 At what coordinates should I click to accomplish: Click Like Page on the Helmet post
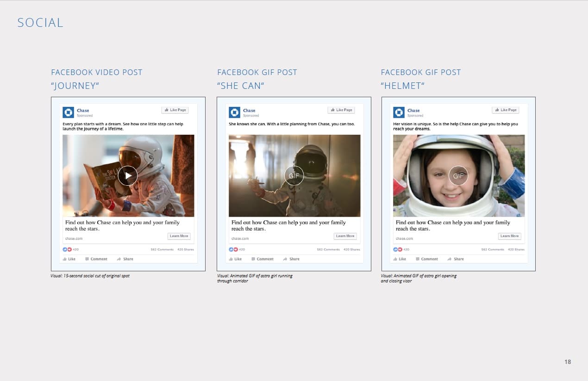click(506, 110)
